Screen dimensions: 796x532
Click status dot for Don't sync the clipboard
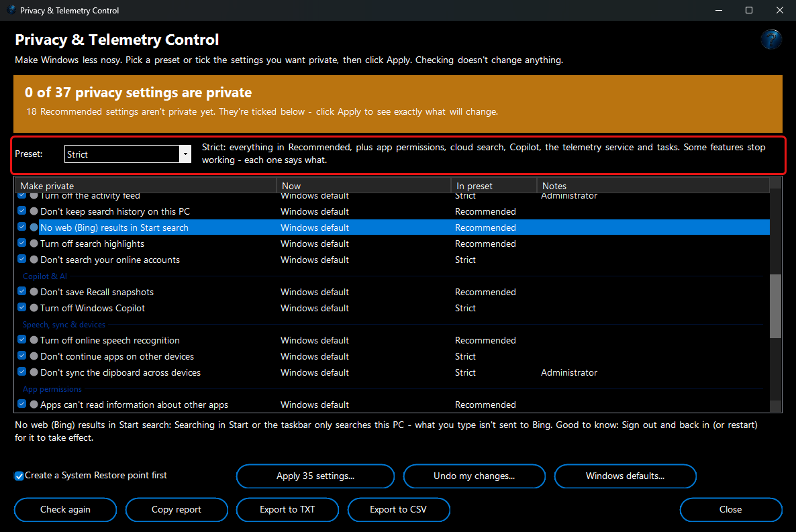34,372
